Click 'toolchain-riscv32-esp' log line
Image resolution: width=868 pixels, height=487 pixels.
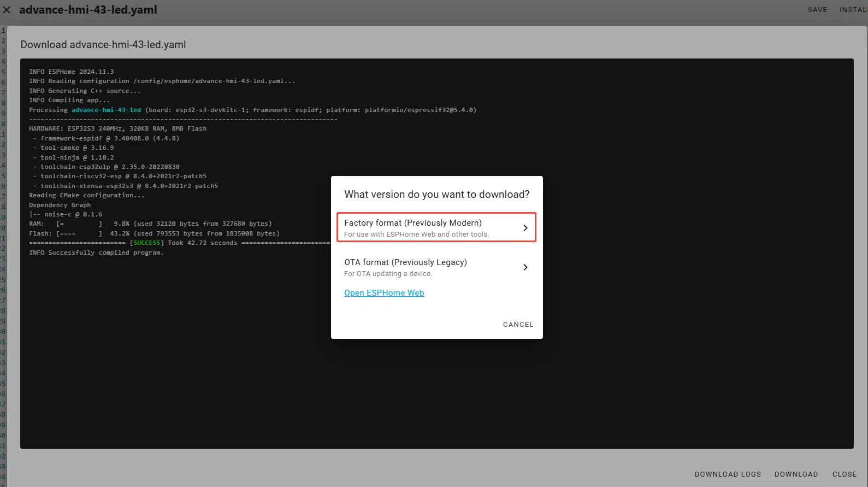120,176
